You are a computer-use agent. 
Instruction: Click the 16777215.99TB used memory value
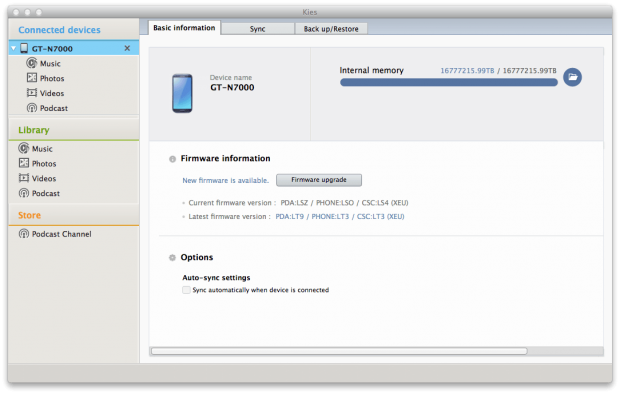(467, 71)
